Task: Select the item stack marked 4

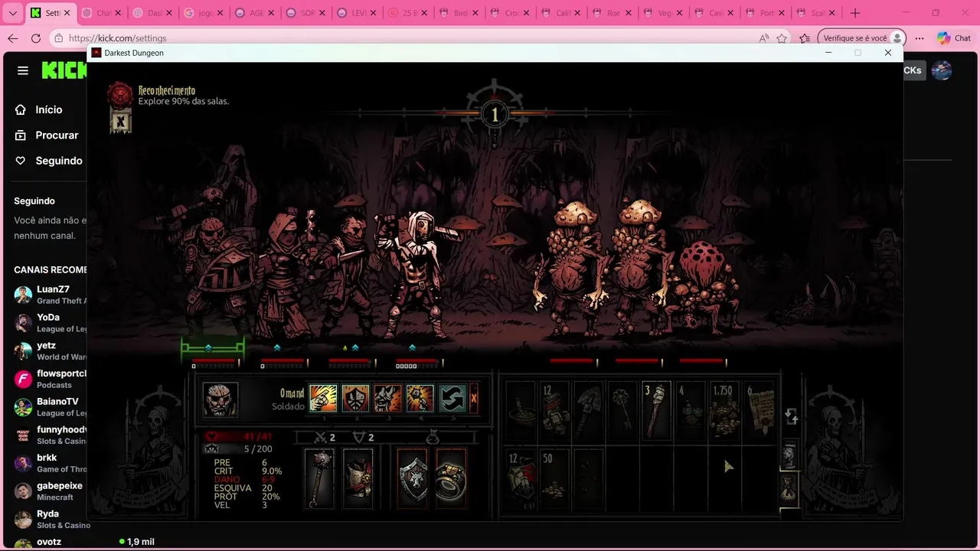Action: [690, 410]
